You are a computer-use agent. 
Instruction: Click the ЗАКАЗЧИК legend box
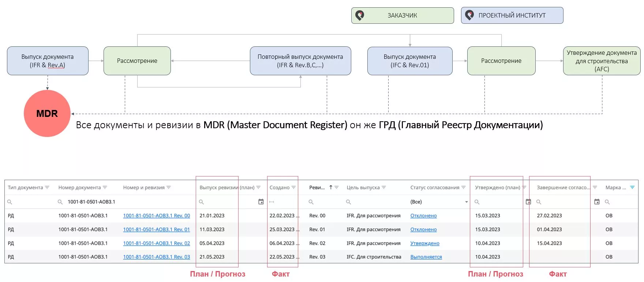tap(402, 15)
